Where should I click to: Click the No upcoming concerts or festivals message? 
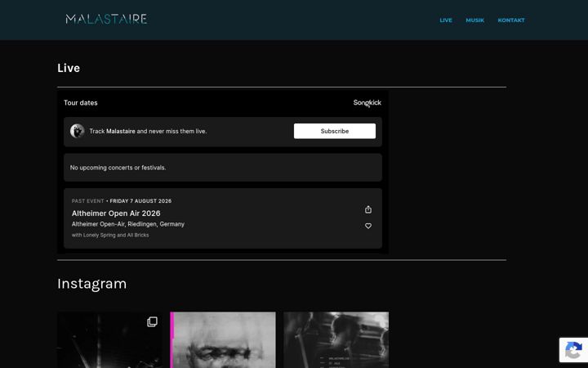(118, 168)
